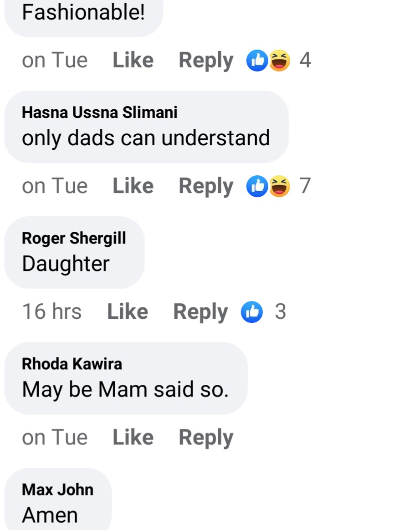Open Roger Shergill's profile
Screen dimensions: 420x530
coord(74,238)
